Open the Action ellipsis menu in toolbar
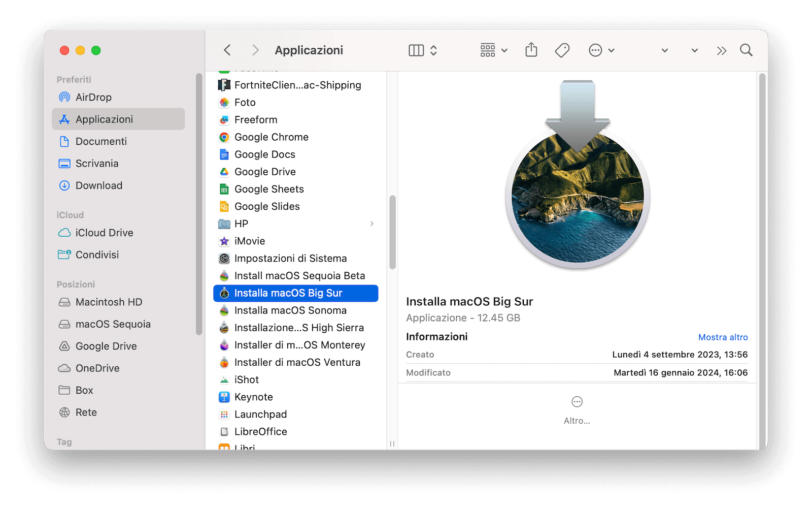The width and height of the screenshot is (812, 508). click(595, 50)
